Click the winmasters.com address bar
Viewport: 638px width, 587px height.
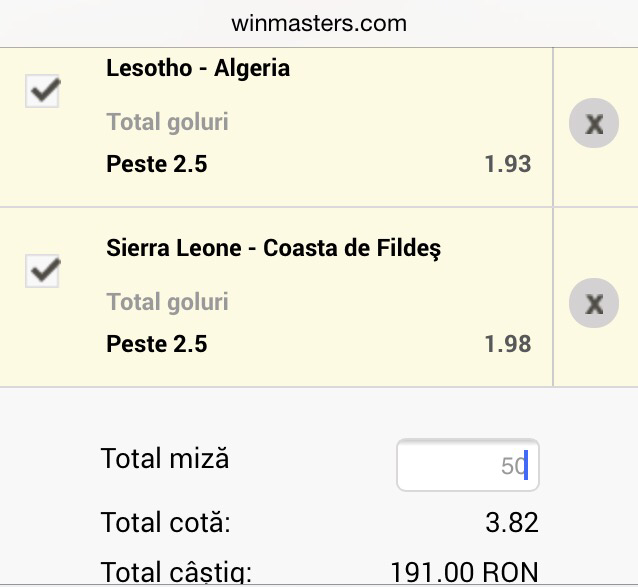pyautogui.click(x=319, y=22)
